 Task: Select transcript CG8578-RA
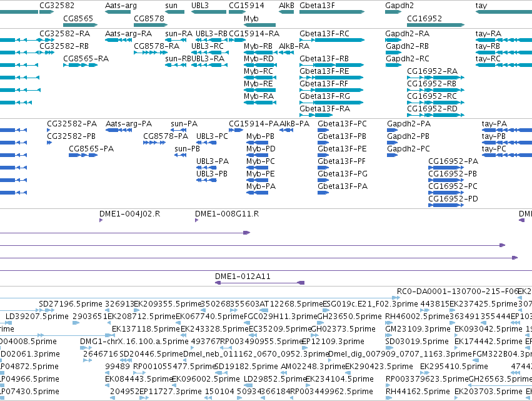(151, 53)
